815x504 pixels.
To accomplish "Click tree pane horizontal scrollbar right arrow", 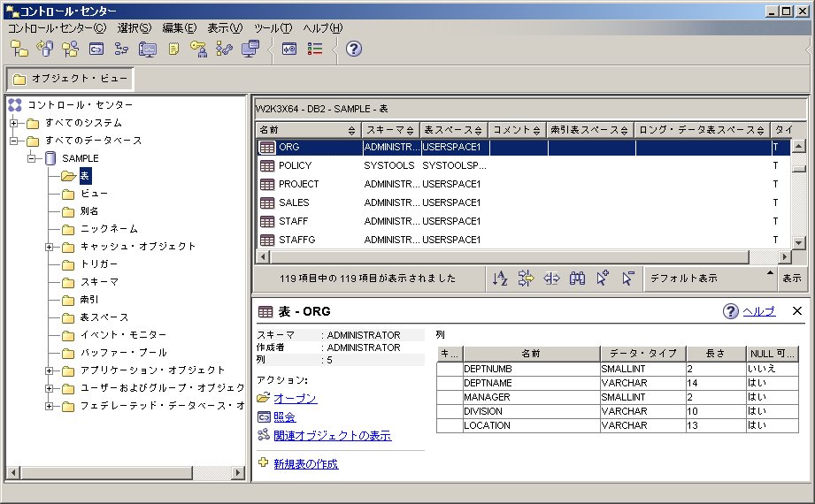I will point(238,473).
